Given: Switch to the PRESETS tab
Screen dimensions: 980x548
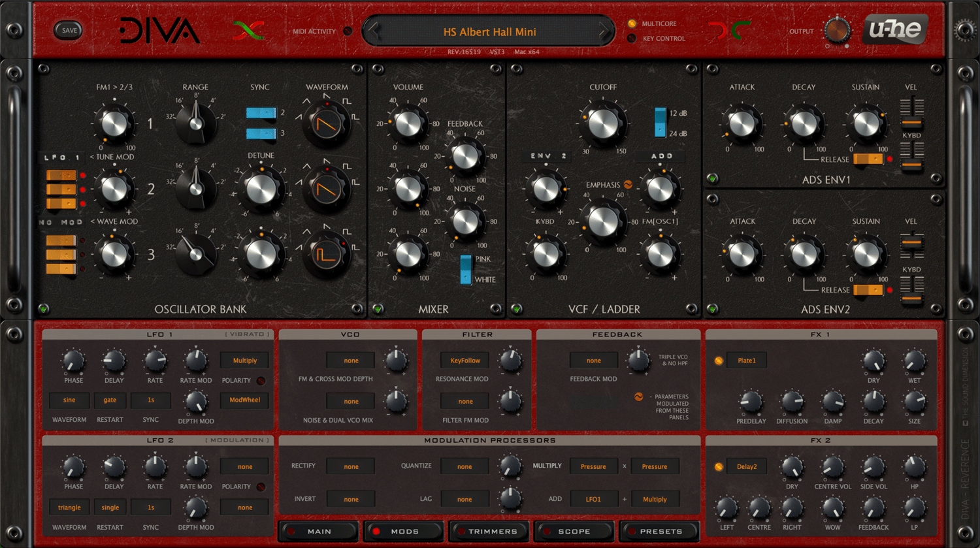Looking at the screenshot, I should (660, 532).
